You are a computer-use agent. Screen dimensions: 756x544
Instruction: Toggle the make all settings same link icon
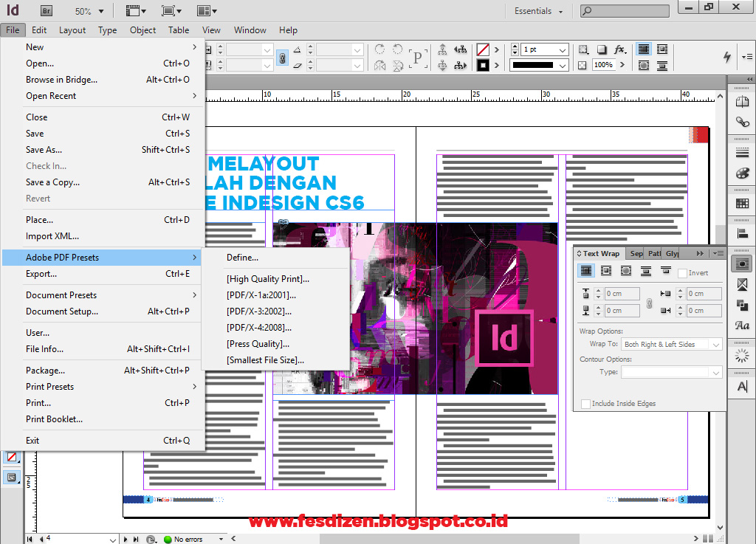(650, 303)
